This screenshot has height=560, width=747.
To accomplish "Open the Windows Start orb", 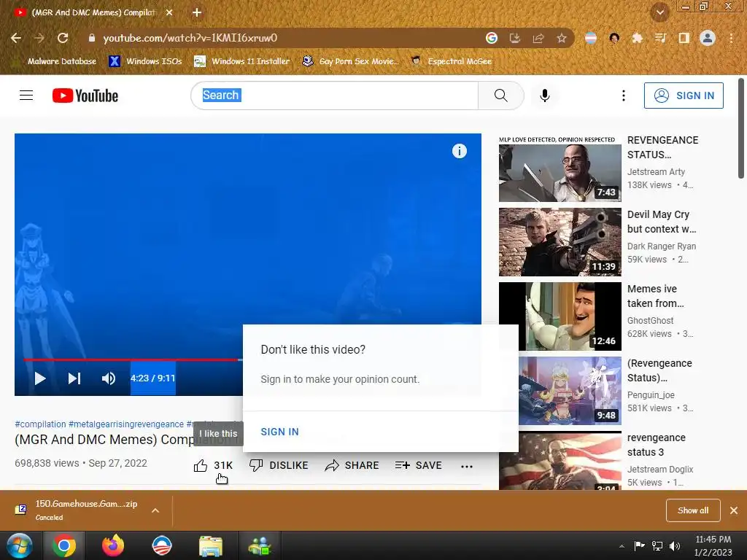I will pyautogui.click(x=19, y=545).
